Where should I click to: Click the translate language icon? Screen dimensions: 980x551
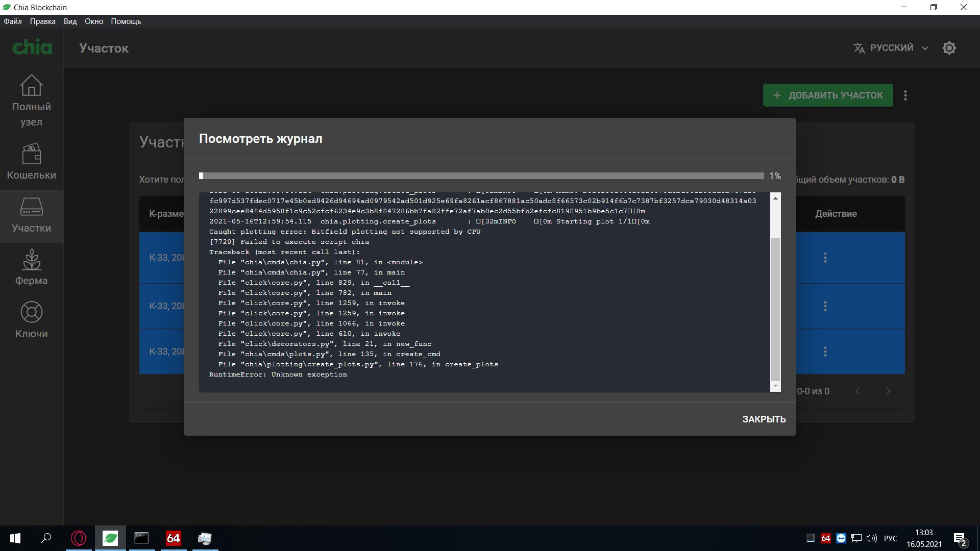(859, 48)
